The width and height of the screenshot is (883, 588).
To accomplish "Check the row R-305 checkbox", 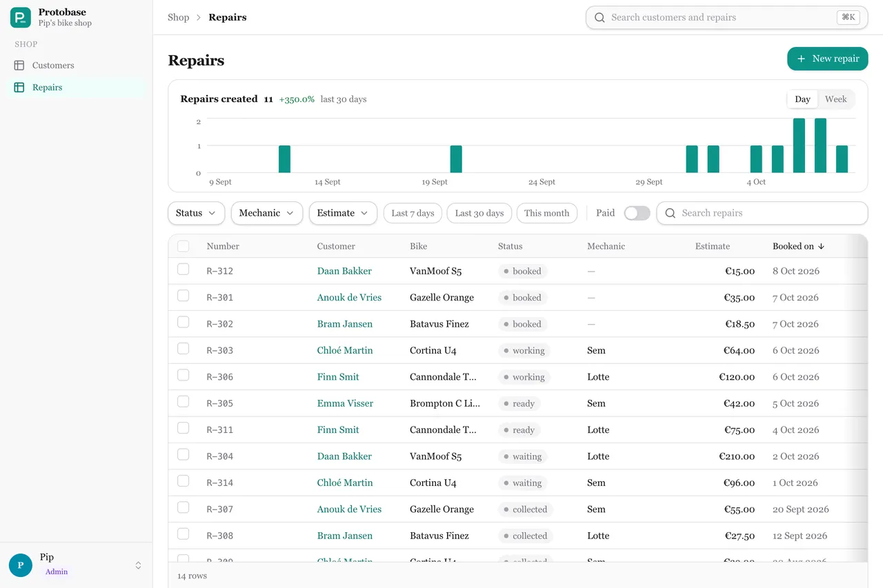I will pyautogui.click(x=183, y=401).
